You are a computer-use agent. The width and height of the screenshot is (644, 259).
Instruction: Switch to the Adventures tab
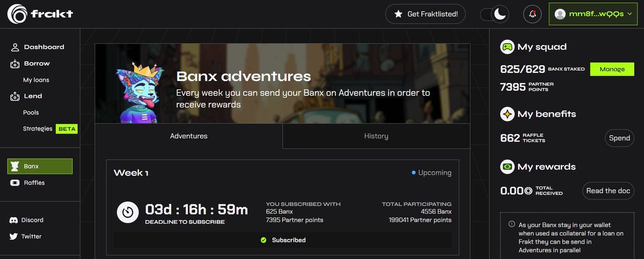(189, 136)
